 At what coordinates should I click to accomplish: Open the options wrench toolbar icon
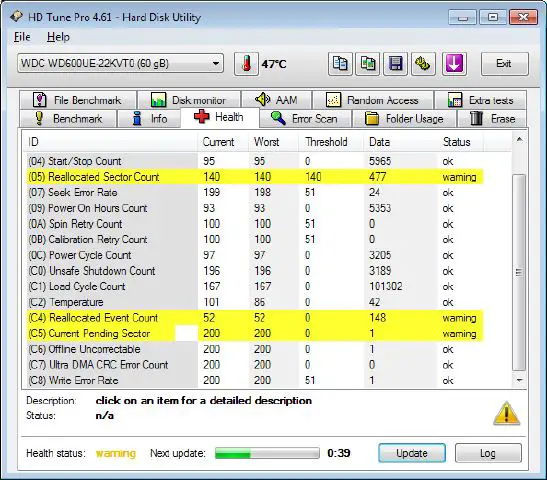[423, 64]
